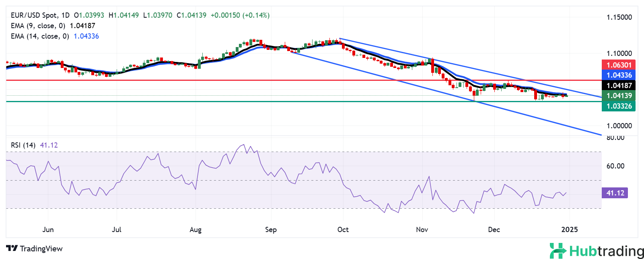The width and height of the screenshot is (644, 259).
Task: Click the Jun label on time axis
Action: click(48, 230)
